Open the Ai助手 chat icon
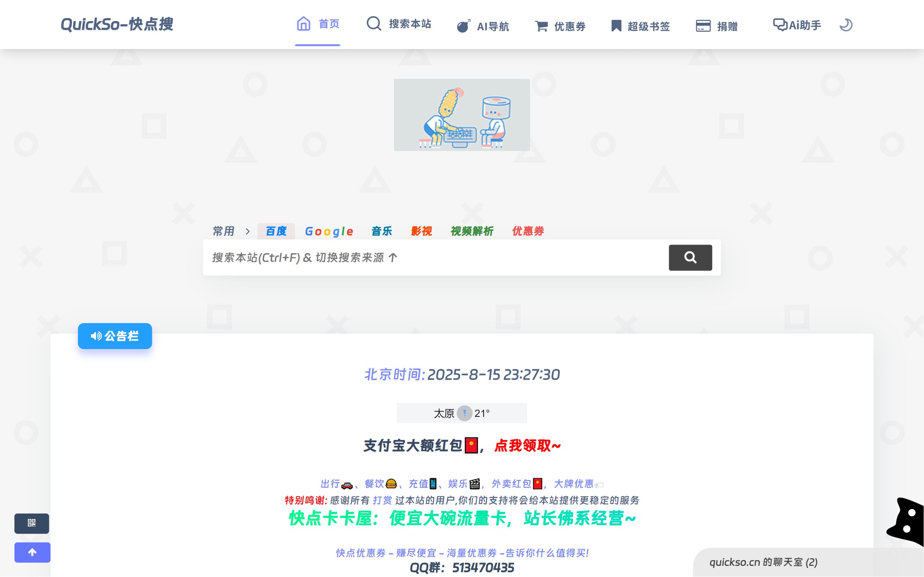 click(x=780, y=25)
